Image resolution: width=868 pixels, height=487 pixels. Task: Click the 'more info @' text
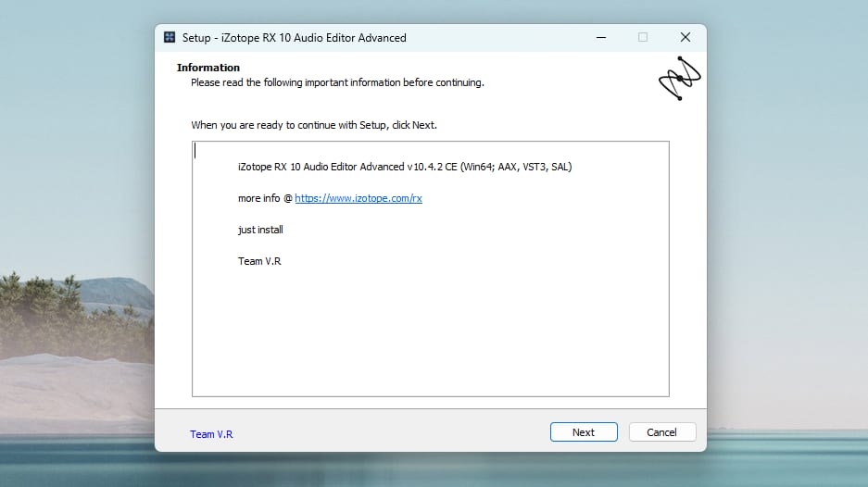pos(265,198)
